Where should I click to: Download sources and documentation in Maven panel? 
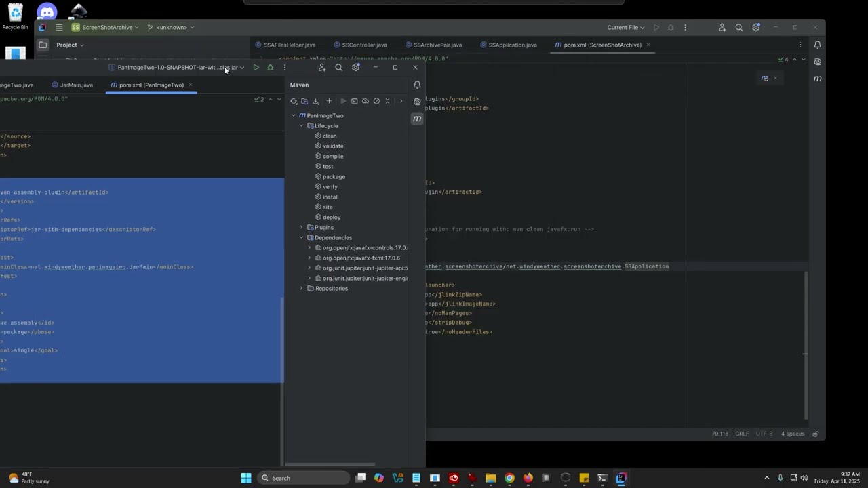point(316,101)
